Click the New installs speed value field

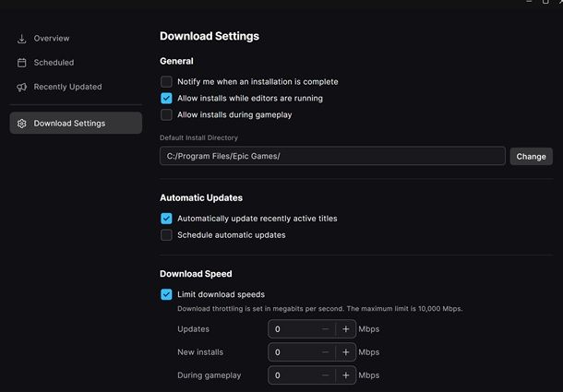pos(293,352)
